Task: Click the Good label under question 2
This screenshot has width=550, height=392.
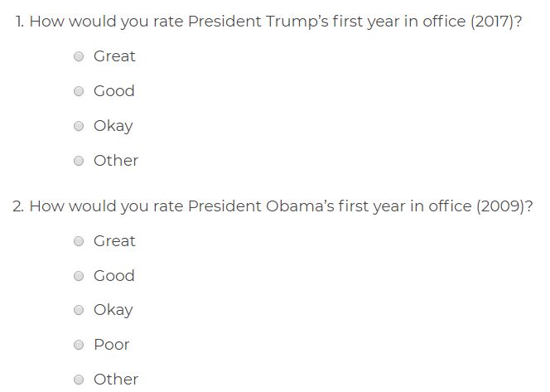Action: [114, 275]
